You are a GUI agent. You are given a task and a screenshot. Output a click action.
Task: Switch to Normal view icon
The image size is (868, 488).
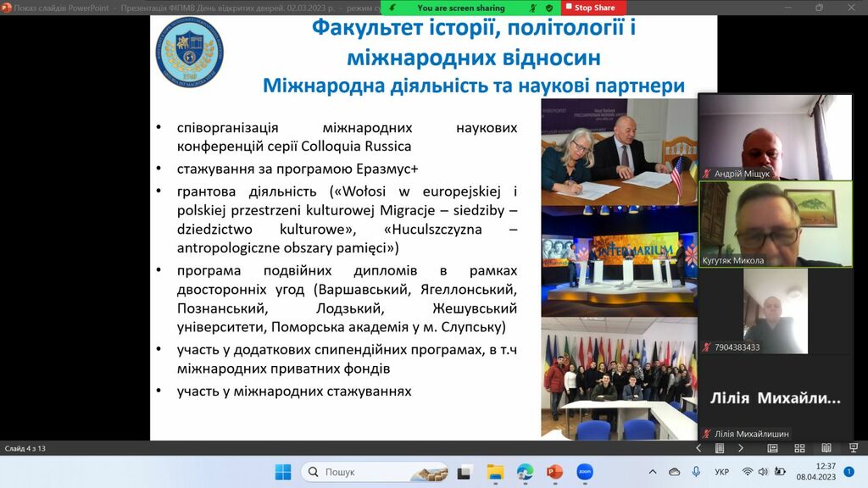[x=772, y=448]
